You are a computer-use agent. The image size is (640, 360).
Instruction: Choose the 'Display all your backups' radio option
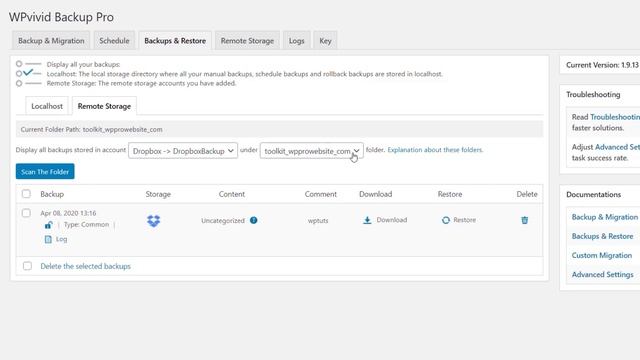(19, 64)
